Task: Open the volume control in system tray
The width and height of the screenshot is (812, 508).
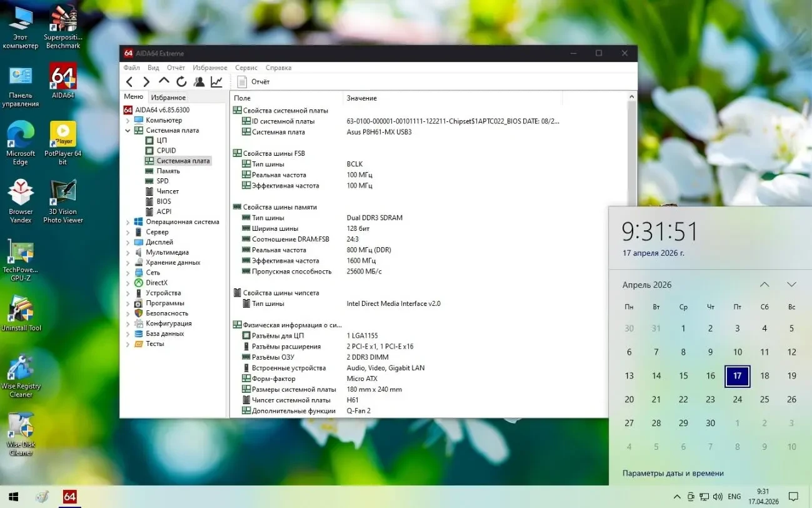Action: pos(718,496)
